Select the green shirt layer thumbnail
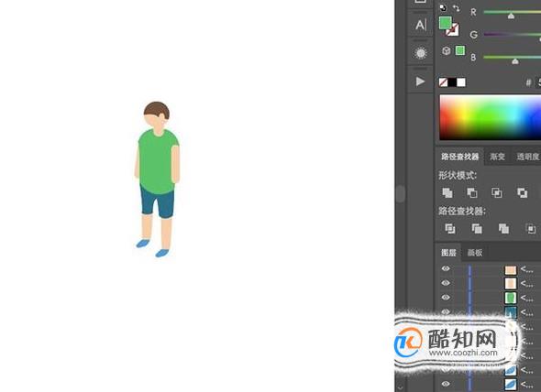 (511, 298)
